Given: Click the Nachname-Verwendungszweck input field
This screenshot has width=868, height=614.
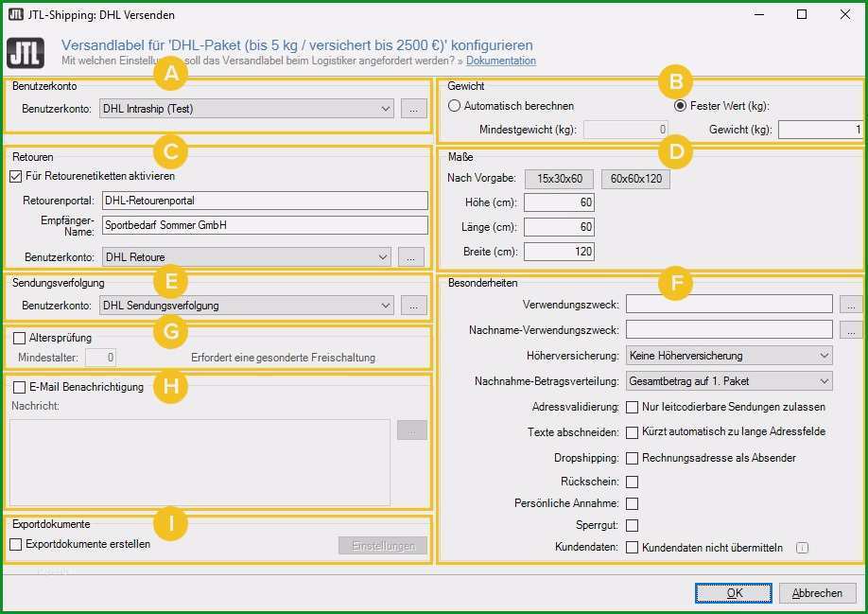Looking at the screenshot, I should click(x=729, y=329).
